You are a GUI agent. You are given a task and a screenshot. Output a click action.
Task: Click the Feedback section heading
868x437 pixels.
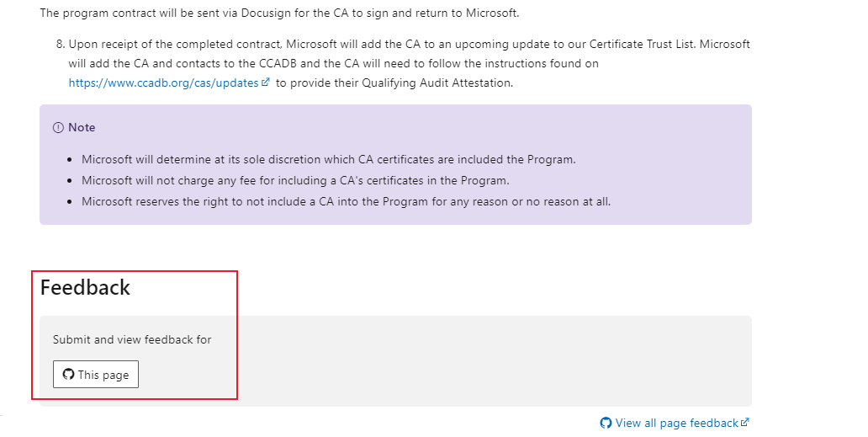point(85,287)
